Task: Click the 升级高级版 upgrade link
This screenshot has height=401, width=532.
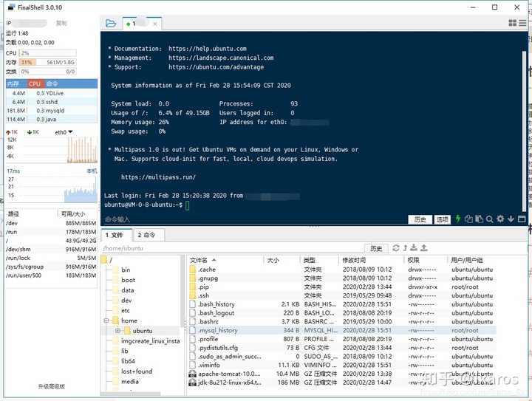Action: (x=51, y=386)
